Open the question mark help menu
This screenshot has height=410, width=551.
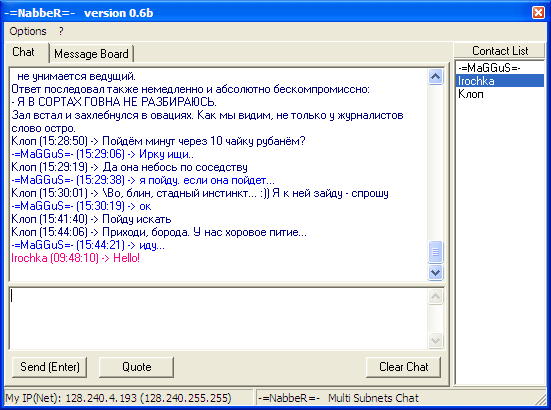[61, 31]
